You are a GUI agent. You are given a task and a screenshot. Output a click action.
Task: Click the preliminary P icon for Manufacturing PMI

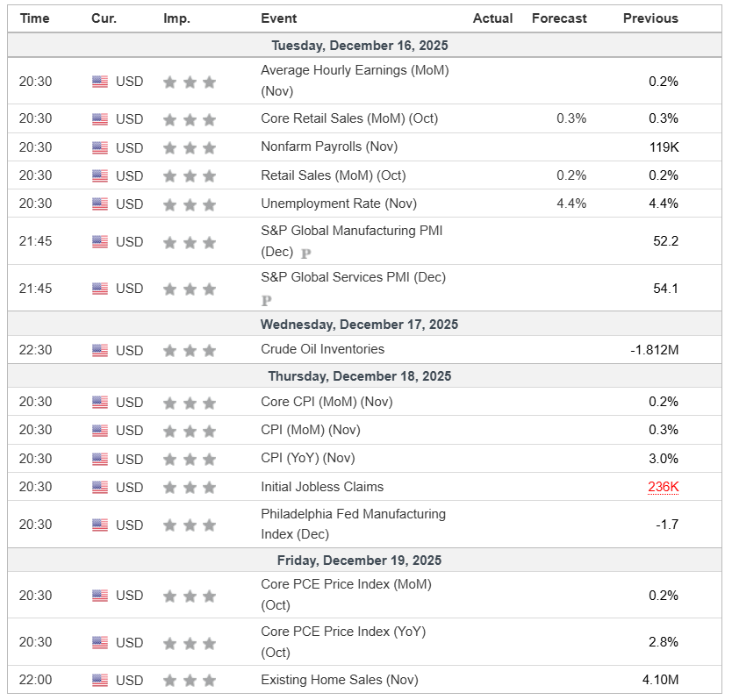click(306, 254)
